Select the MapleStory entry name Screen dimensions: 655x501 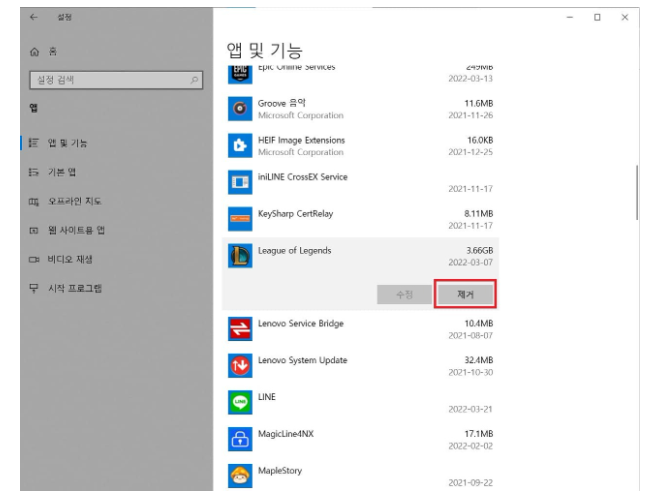tap(280, 471)
